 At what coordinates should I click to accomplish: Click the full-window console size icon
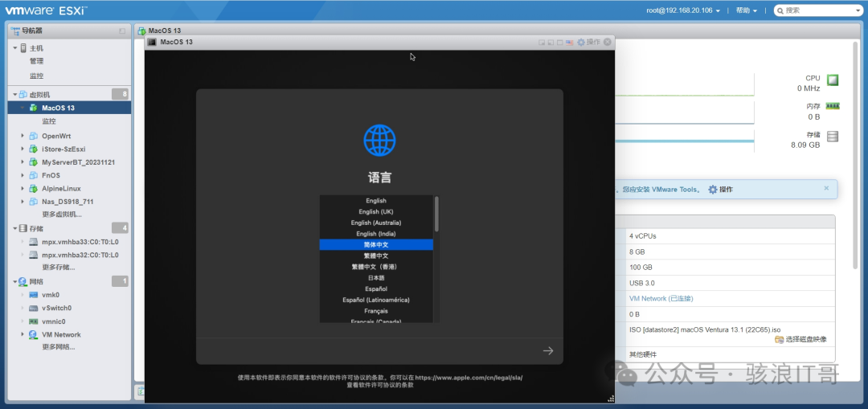point(559,42)
